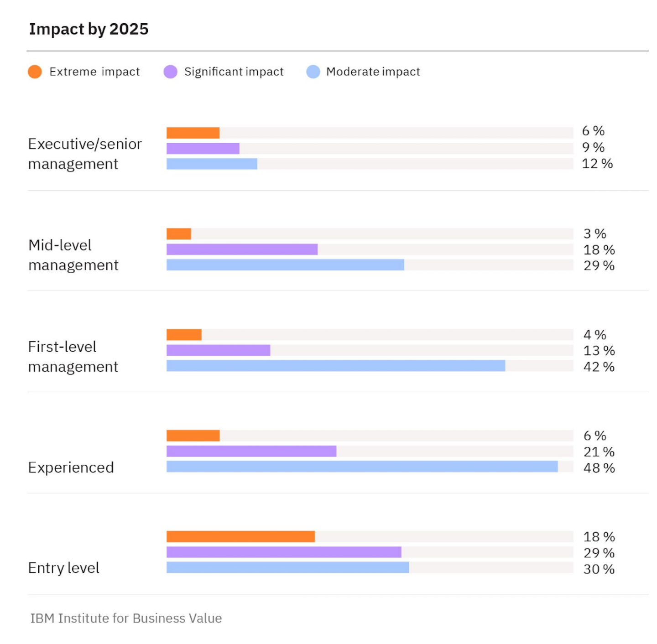
Task: Select the orange Executive/senior management extreme bar
Action: (x=193, y=133)
